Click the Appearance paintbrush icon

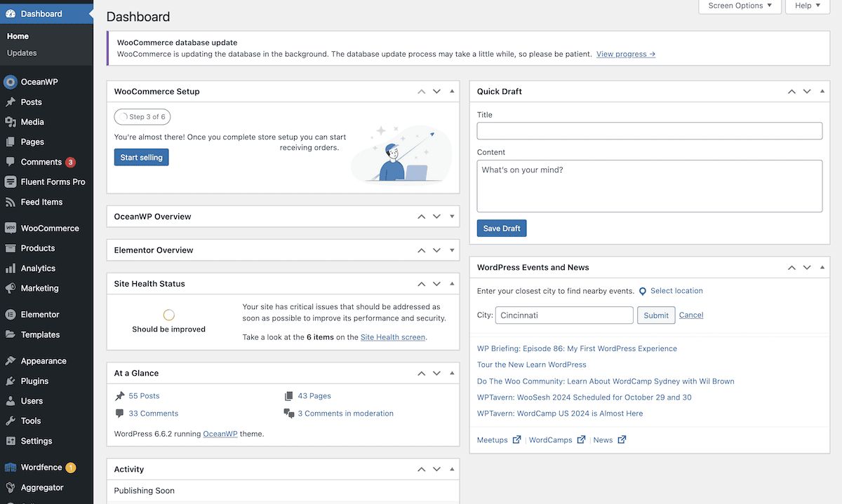click(x=11, y=361)
